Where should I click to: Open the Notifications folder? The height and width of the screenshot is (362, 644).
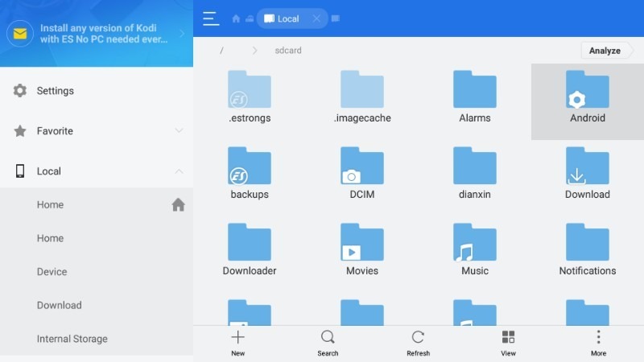click(588, 250)
